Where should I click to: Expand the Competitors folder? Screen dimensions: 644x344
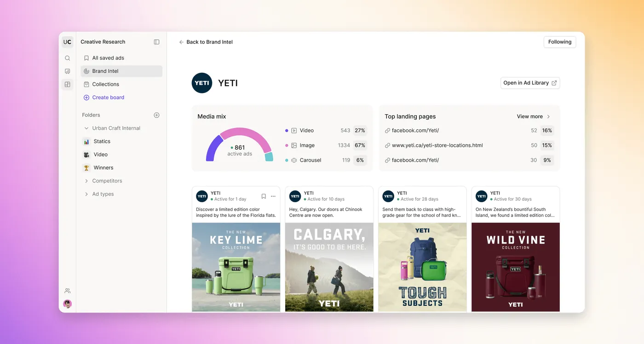[x=86, y=181]
